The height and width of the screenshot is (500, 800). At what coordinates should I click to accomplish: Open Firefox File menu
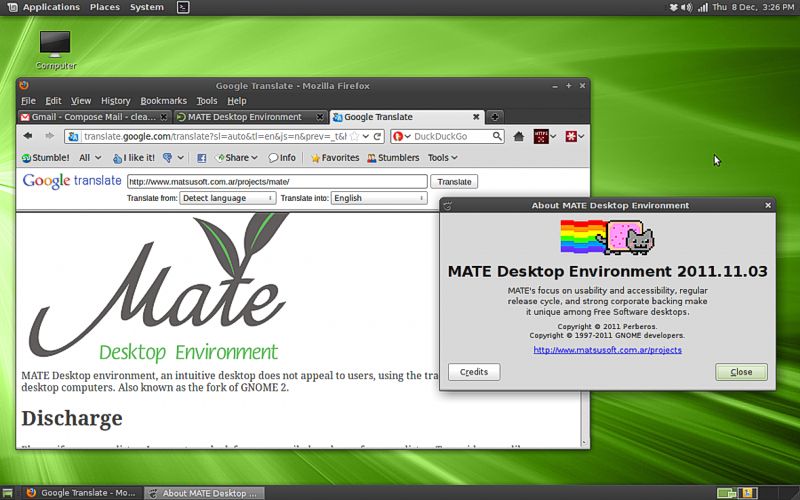28,101
